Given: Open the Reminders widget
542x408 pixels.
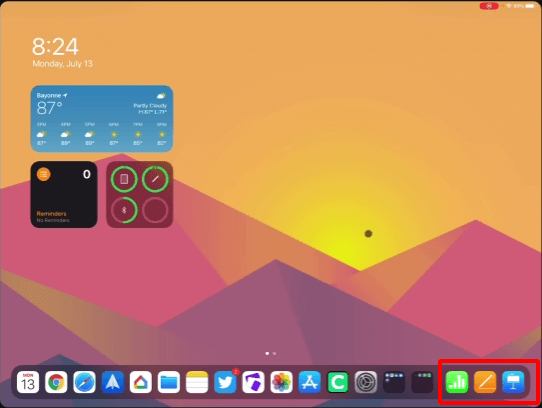Looking at the screenshot, I should (64, 194).
